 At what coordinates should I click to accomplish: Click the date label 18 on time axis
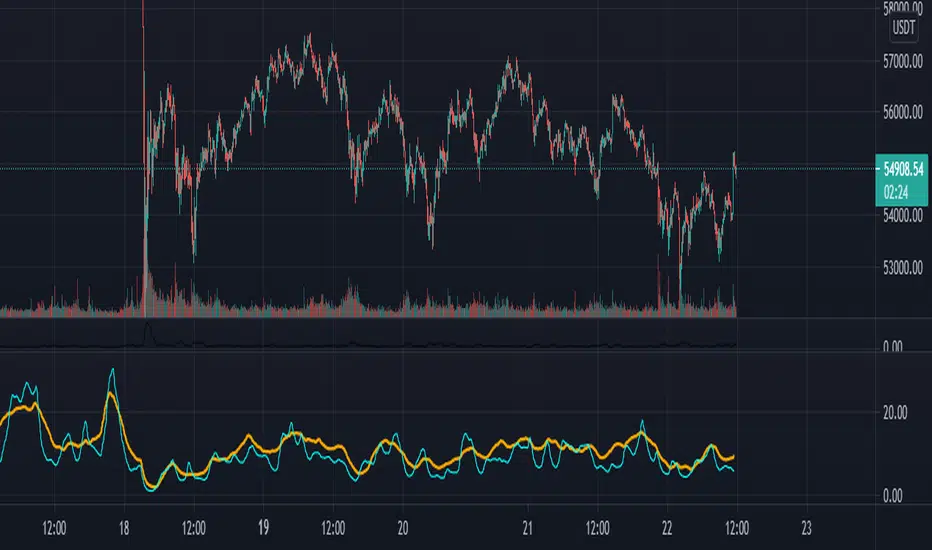click(124, 528)
